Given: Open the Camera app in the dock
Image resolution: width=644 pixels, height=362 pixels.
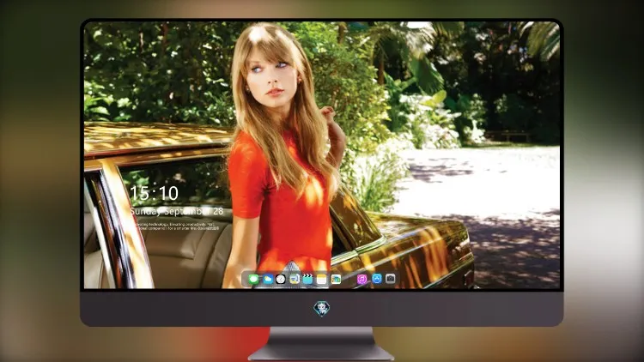Looking at the screenshot, I should pos(391,279).
